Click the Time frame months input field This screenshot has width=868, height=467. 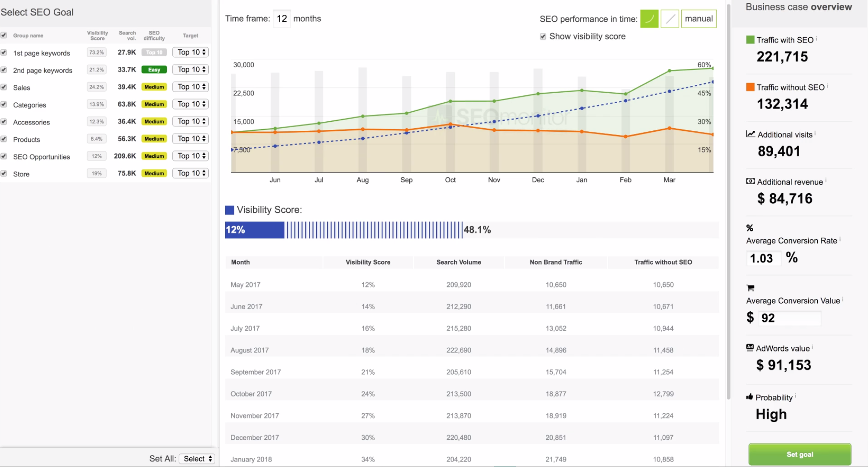click(x=282, y=19)
